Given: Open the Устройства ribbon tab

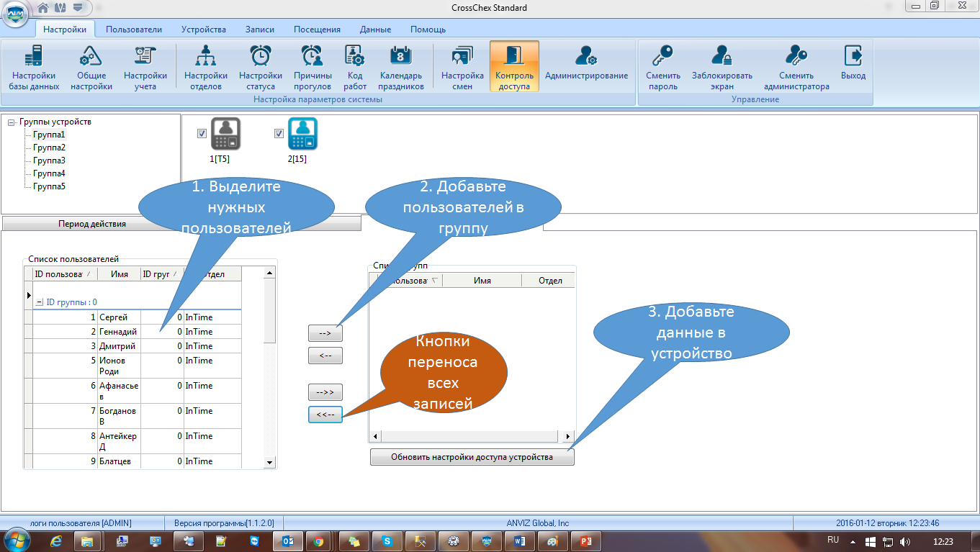Looking at the screenshot, I should click(x=204, y=30).
